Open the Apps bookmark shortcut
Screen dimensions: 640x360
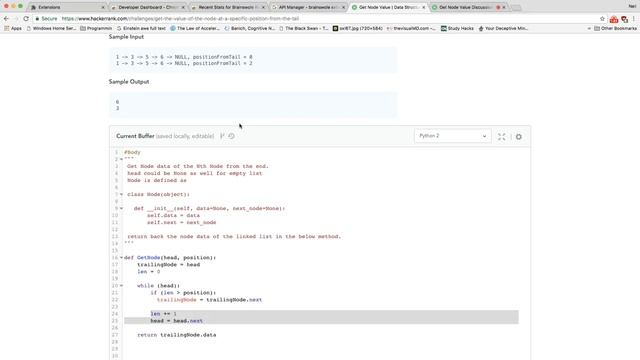(13, 29)
